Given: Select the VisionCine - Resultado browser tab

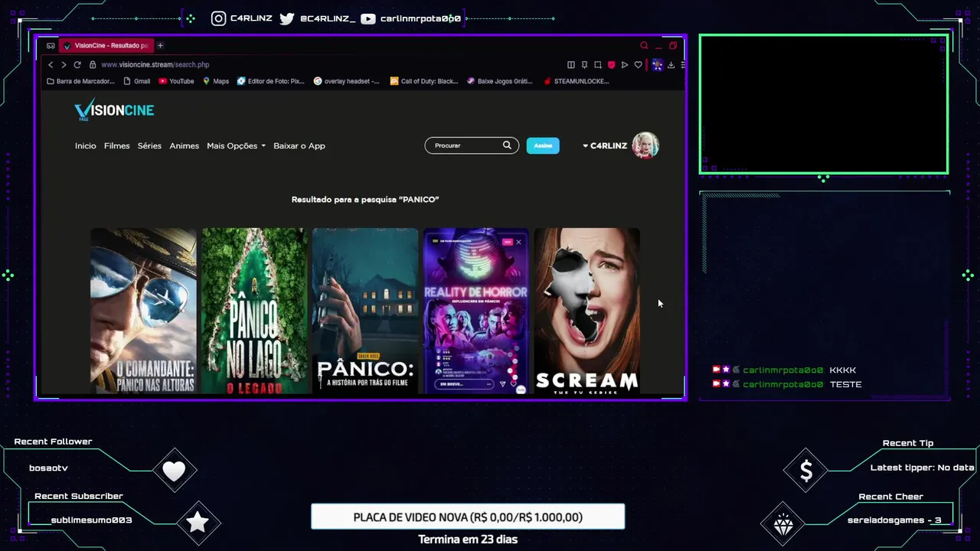Looking at the screenshot, I should tap(106, 46).
